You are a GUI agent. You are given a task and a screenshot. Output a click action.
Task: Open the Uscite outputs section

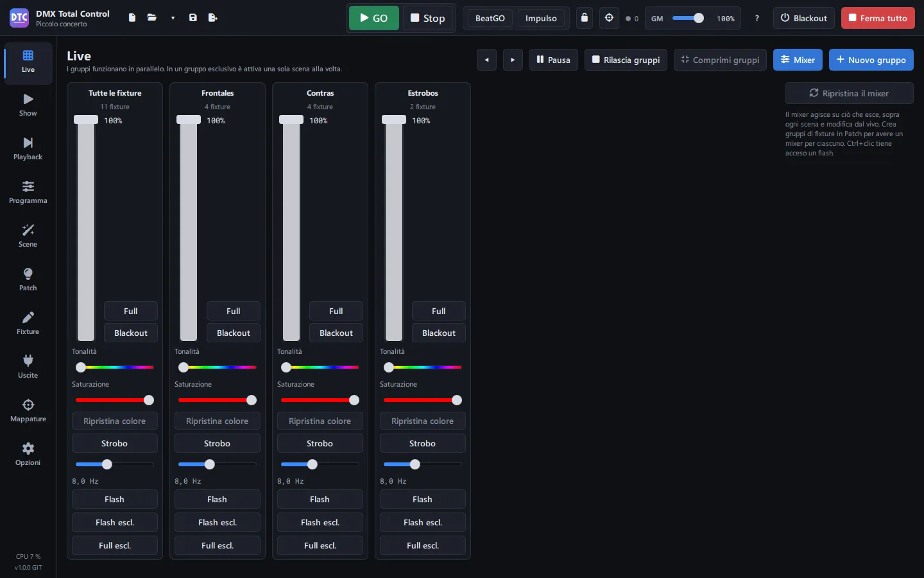coord(28,367)
